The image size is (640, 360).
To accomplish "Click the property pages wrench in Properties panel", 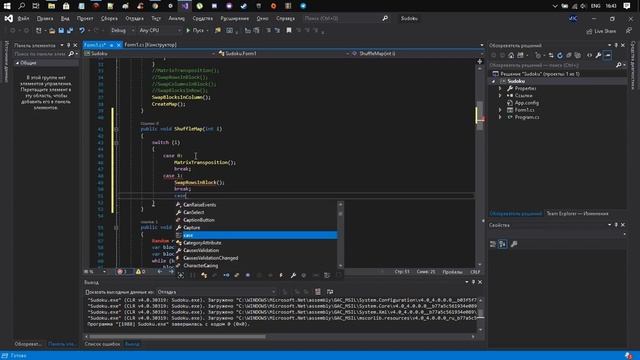I will (x=514, y=244).
